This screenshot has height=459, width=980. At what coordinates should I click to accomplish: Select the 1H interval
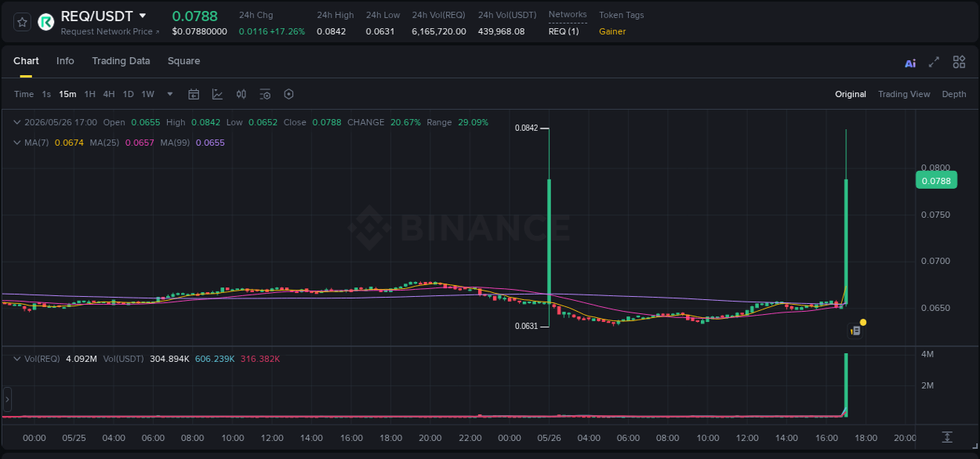pyautogui.click(x=89, y=94)
